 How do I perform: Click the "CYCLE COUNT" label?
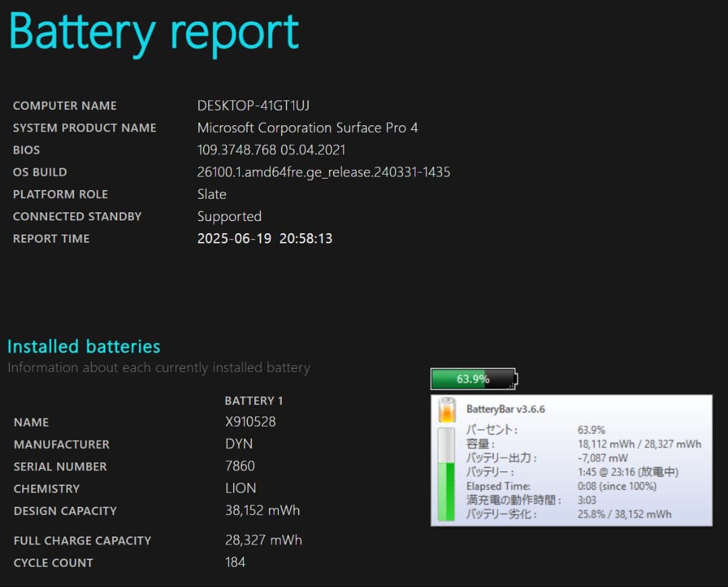tap(53, 563)
